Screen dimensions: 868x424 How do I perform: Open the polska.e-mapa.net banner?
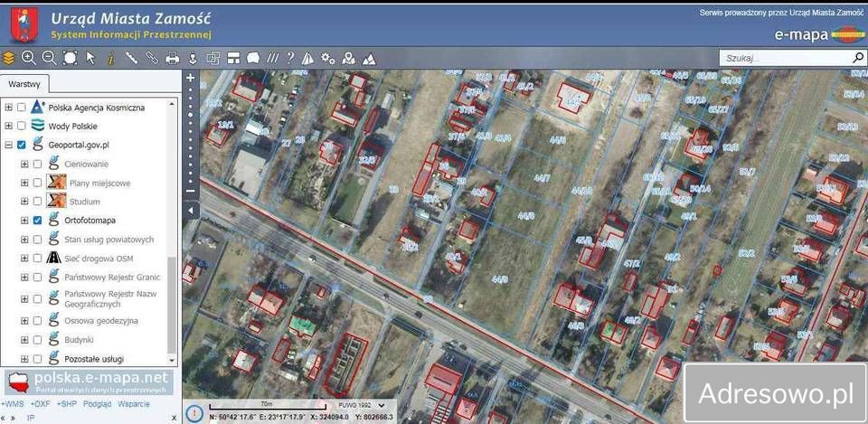pyautogui.click(x=89, y=382)
